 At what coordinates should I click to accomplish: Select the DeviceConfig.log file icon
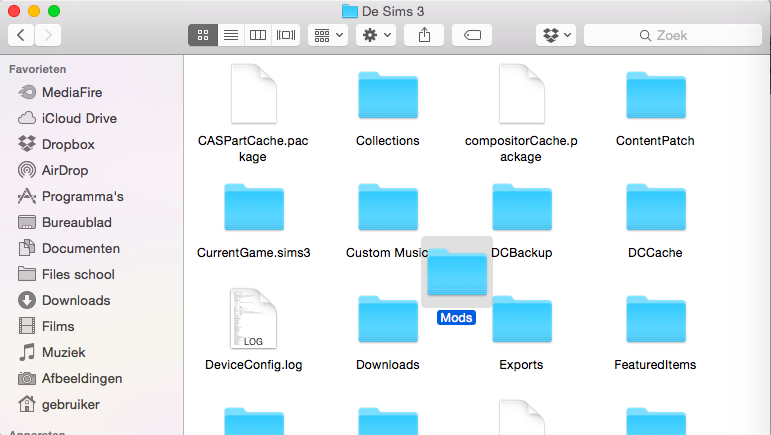pos(254,319)
